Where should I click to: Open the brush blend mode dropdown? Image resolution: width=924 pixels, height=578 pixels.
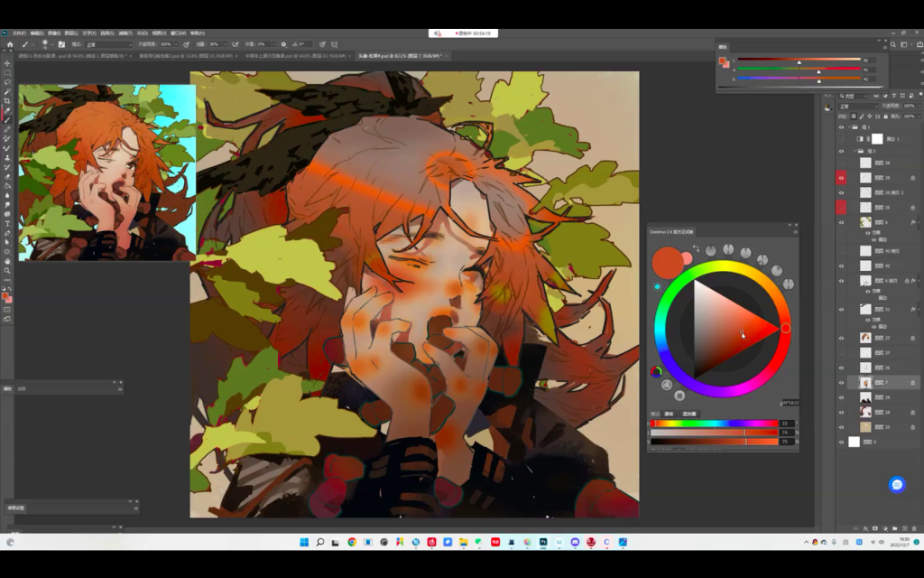(108, 43)
